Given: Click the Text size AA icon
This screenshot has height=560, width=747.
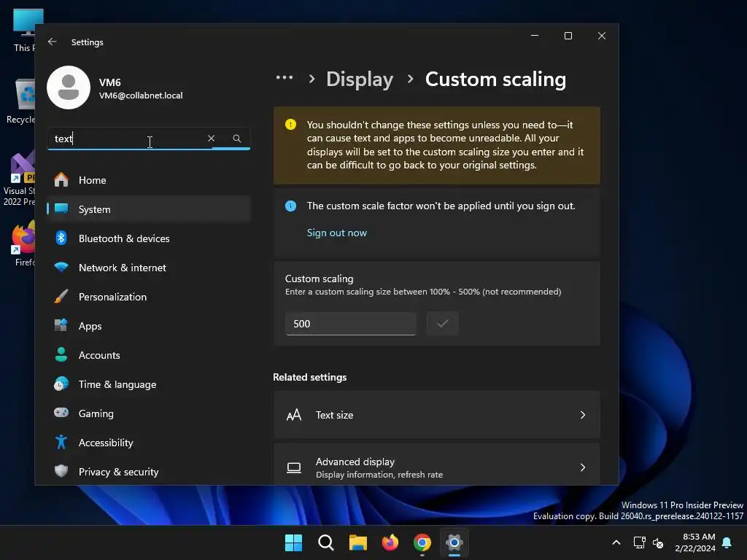Looking at the screenshot, I should pos(294,415).
